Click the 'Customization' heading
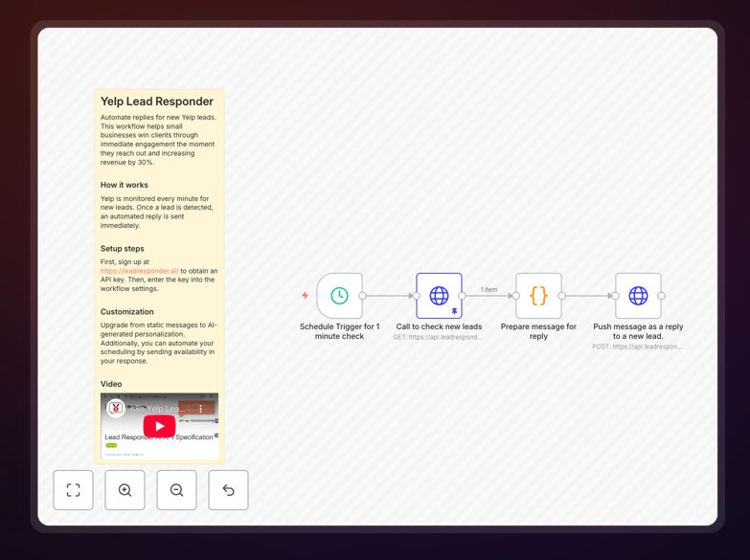750x560 pixels. 127,311
